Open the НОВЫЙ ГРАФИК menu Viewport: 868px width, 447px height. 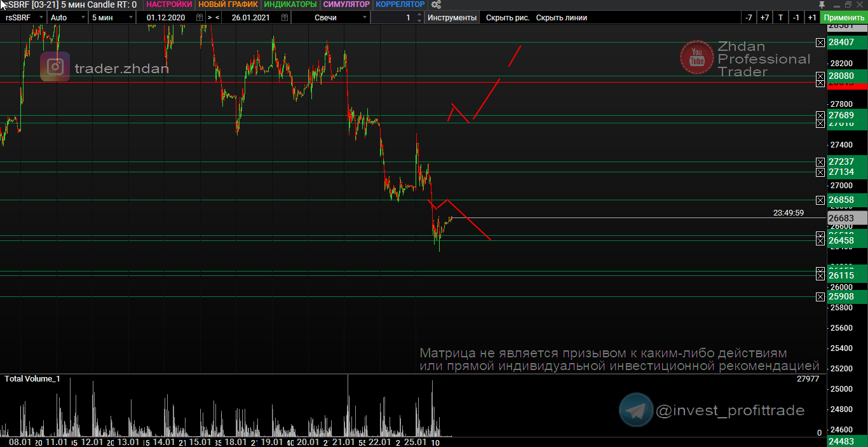pyautogui.click(x=228, y=4)
